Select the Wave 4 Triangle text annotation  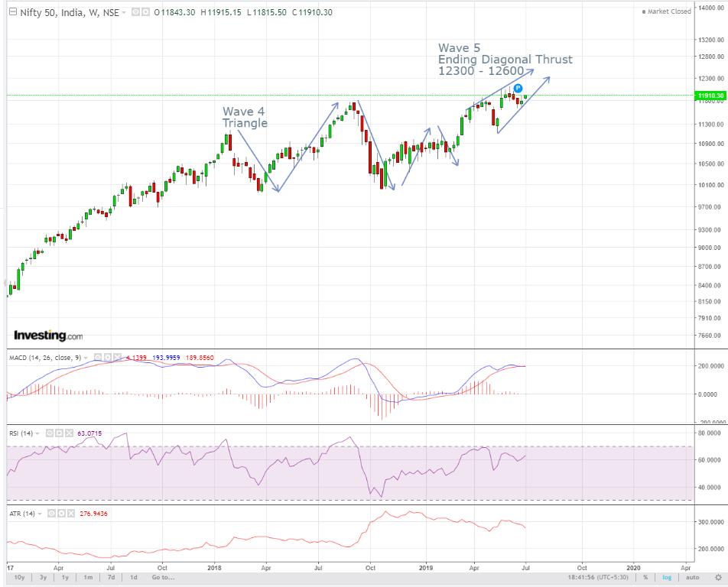[245, 117]
